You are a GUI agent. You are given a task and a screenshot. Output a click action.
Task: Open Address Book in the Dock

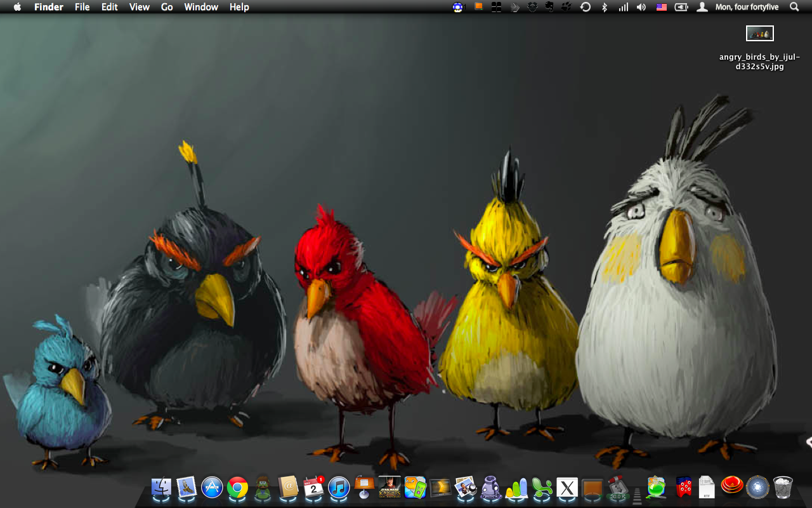(288, 487)
